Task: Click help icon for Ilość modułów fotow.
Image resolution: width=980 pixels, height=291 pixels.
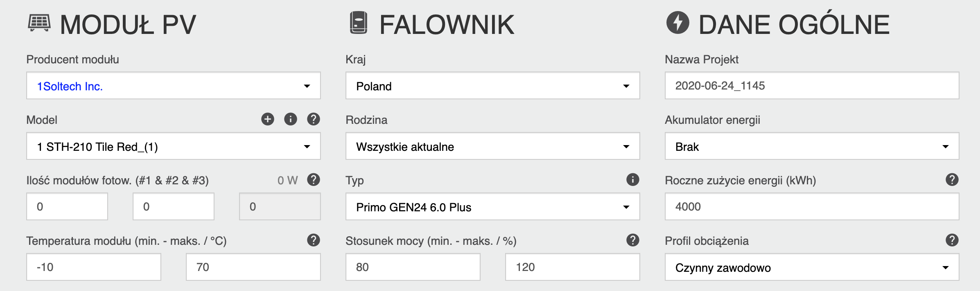Action: [314, 179]
